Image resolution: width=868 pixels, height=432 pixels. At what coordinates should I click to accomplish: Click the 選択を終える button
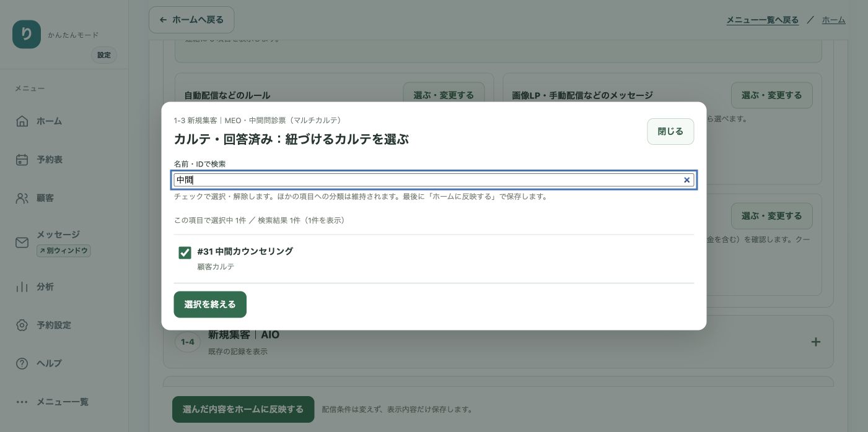[210, 305]
